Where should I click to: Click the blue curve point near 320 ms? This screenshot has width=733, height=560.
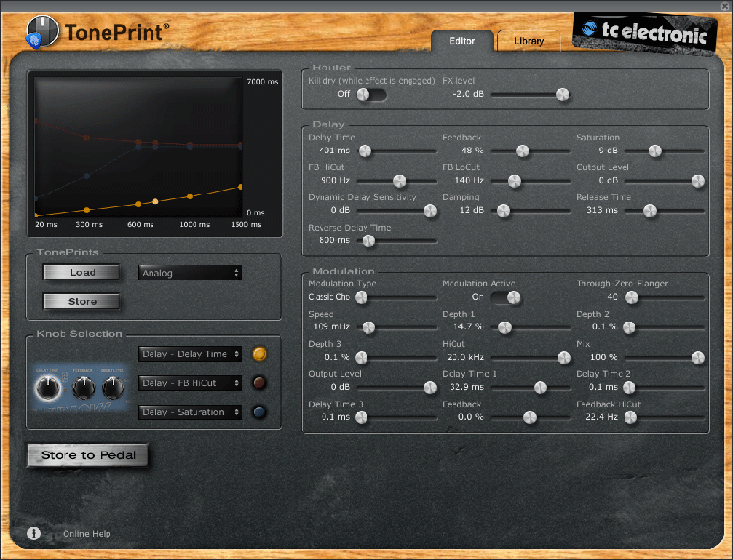point(86,176)
